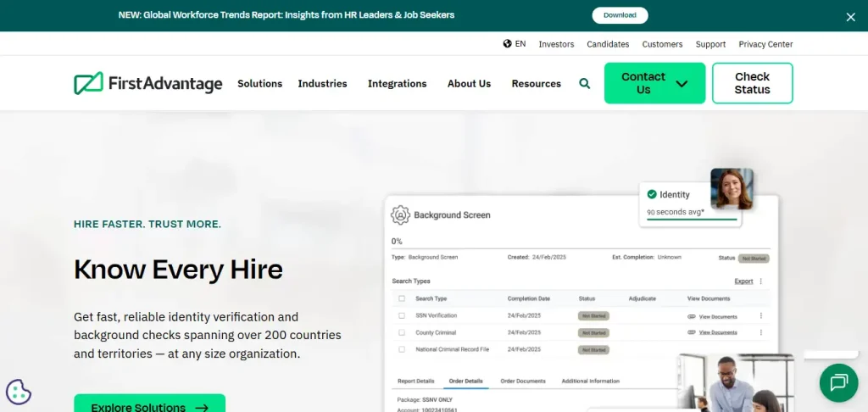Click the First Advantage logo

147,83
